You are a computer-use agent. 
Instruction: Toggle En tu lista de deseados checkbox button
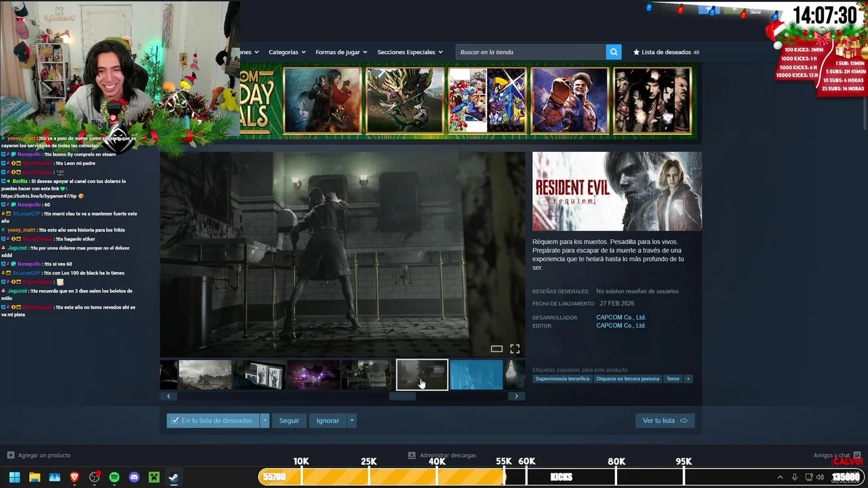[213, 421]
